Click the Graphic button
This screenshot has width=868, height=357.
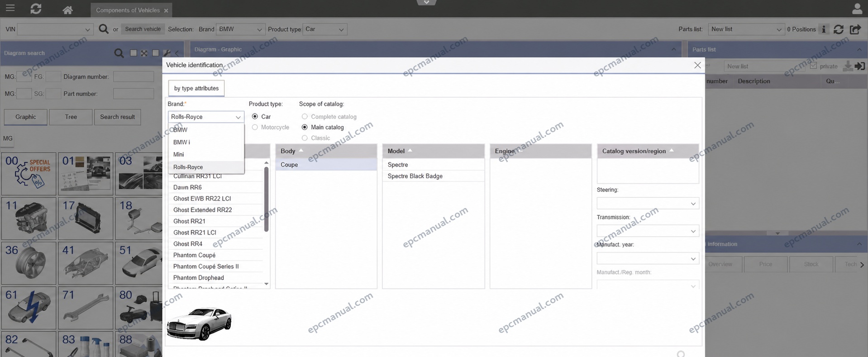point(26,117)
